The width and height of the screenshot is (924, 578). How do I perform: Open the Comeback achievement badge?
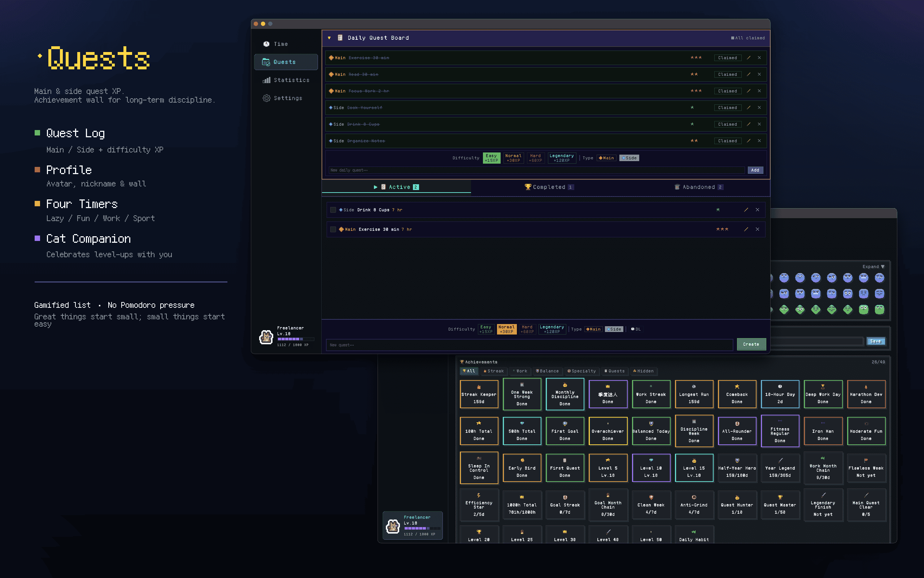737,394
